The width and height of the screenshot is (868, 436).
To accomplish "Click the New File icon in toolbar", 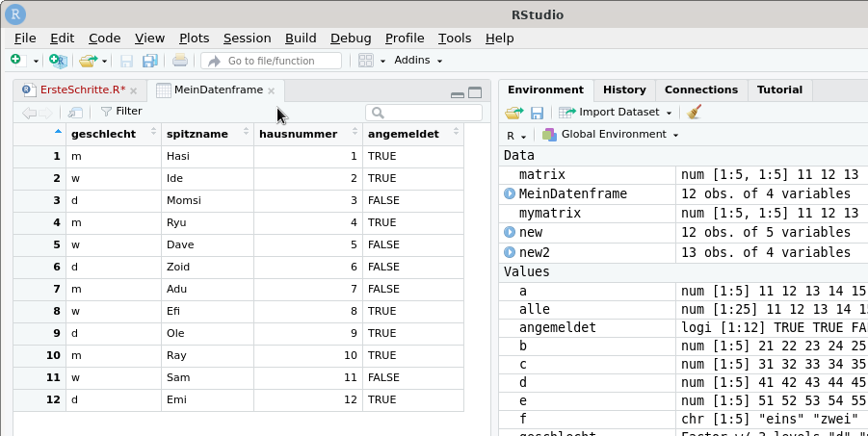I will pos(17,61).
